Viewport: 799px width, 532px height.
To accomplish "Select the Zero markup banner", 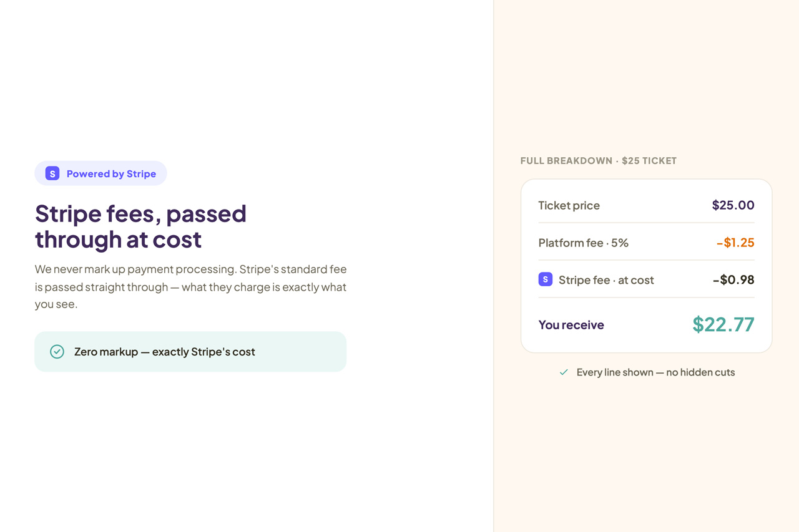I will pyautogui.click(x=190, y=352).
